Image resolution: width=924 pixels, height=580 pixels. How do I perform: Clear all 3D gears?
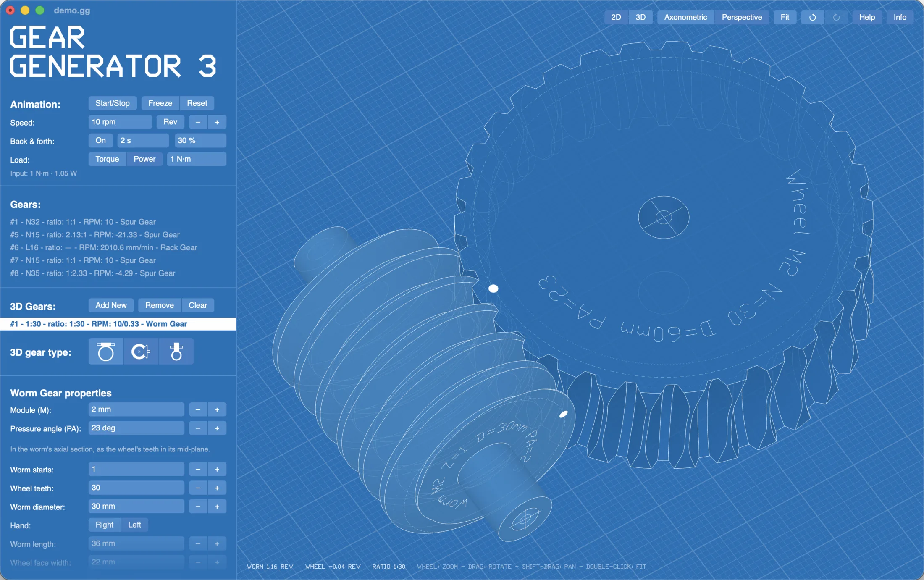coord(198,305)
